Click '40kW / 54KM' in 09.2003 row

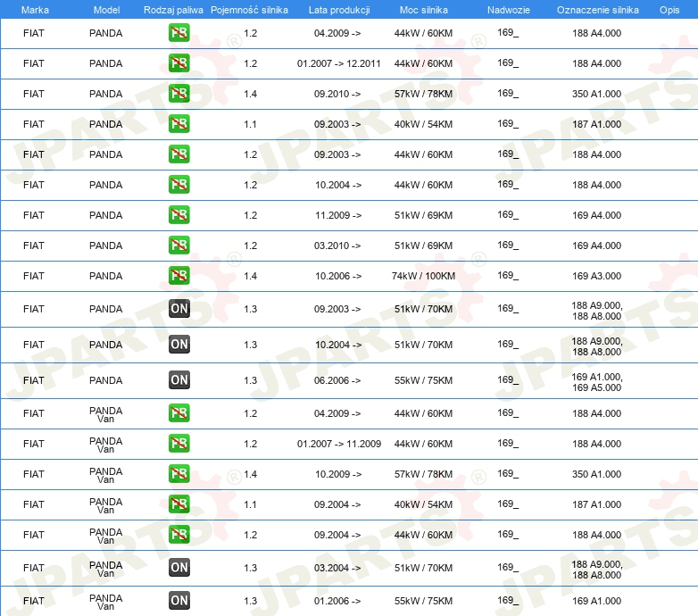tap(423, 124)
